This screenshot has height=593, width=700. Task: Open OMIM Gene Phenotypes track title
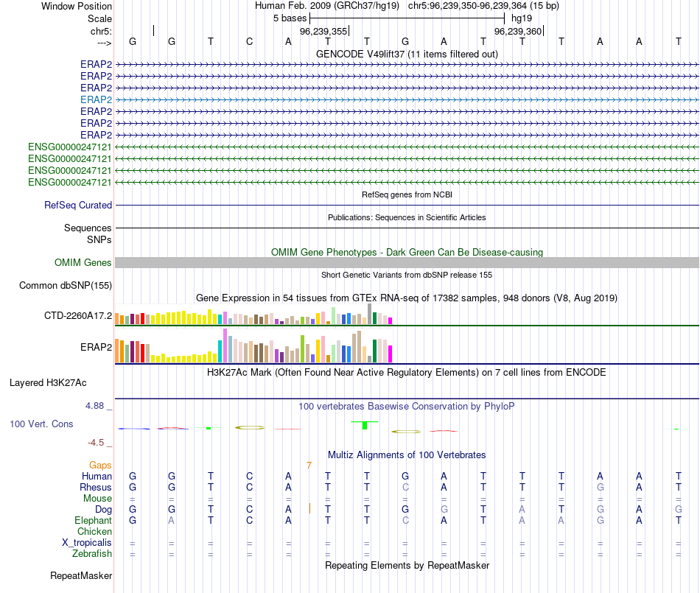point(407,252)
